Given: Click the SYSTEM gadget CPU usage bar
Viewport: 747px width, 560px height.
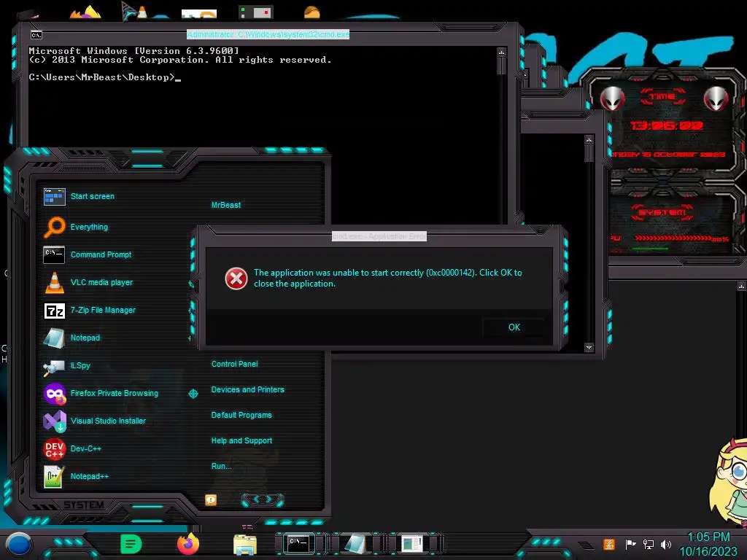Looking at the screenshot, I should click(x=673, y=238).
